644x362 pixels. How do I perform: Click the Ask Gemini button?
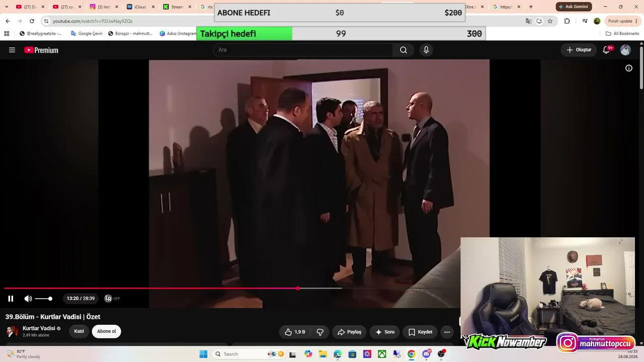click(574, 7)
